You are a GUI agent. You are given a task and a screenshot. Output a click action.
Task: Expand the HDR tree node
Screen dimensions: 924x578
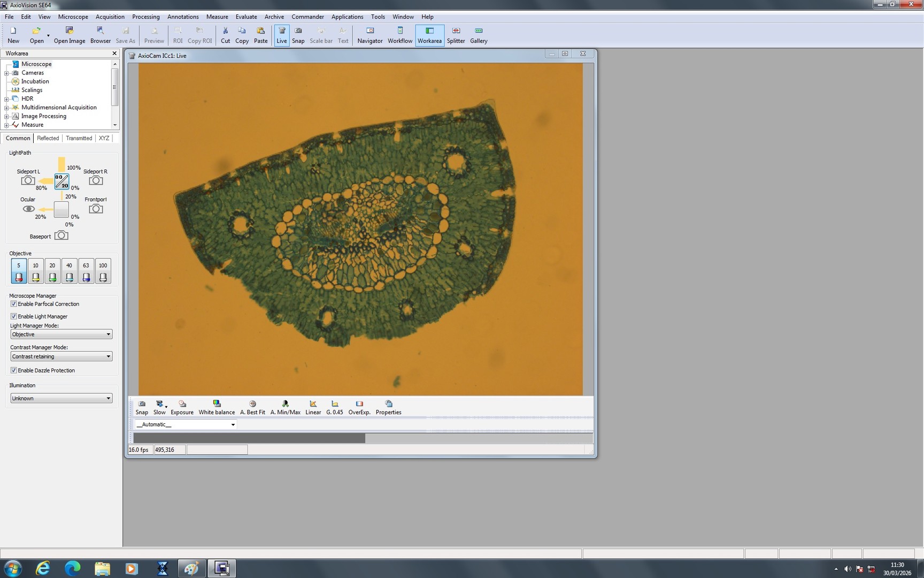point(5,98)
